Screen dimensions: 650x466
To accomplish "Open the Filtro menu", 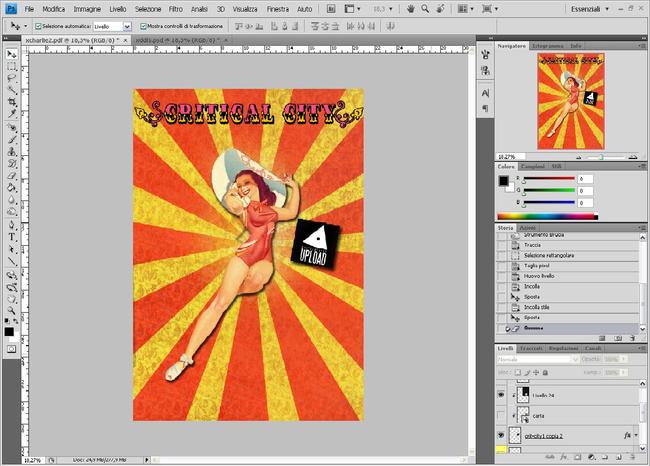I will [x=175, y=9].
